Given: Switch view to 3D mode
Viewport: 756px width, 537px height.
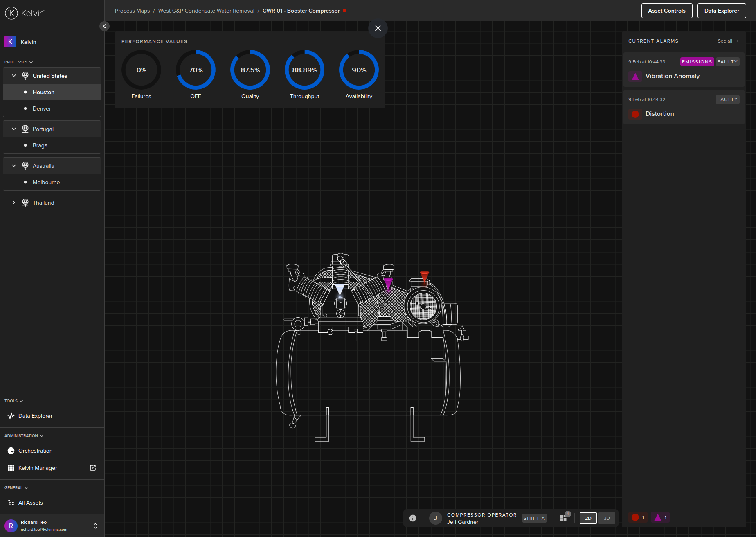Looking at the screenshot, I should (x=607, y=518).
